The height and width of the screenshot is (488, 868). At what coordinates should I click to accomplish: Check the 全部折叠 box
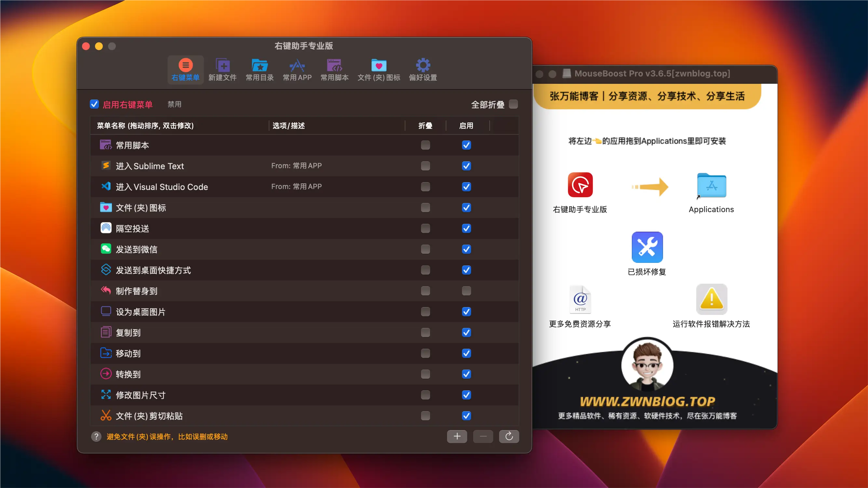pos(513,104)
